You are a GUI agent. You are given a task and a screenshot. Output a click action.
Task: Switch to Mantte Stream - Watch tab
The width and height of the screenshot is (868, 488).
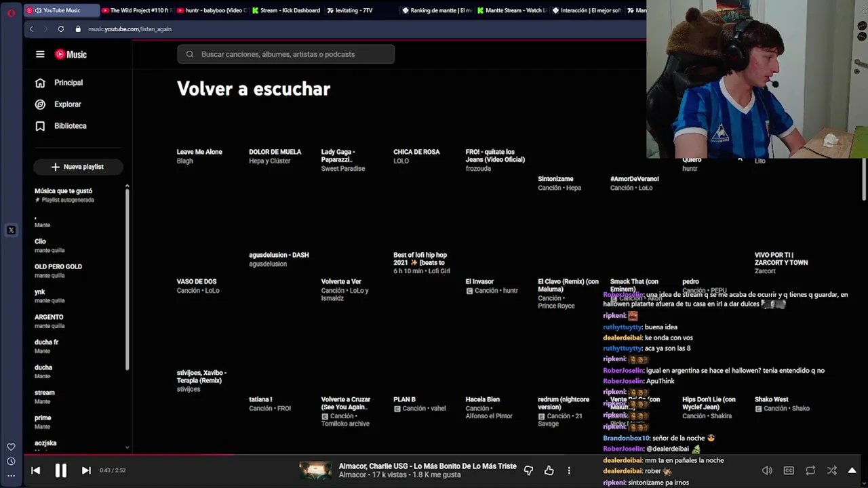511,10
